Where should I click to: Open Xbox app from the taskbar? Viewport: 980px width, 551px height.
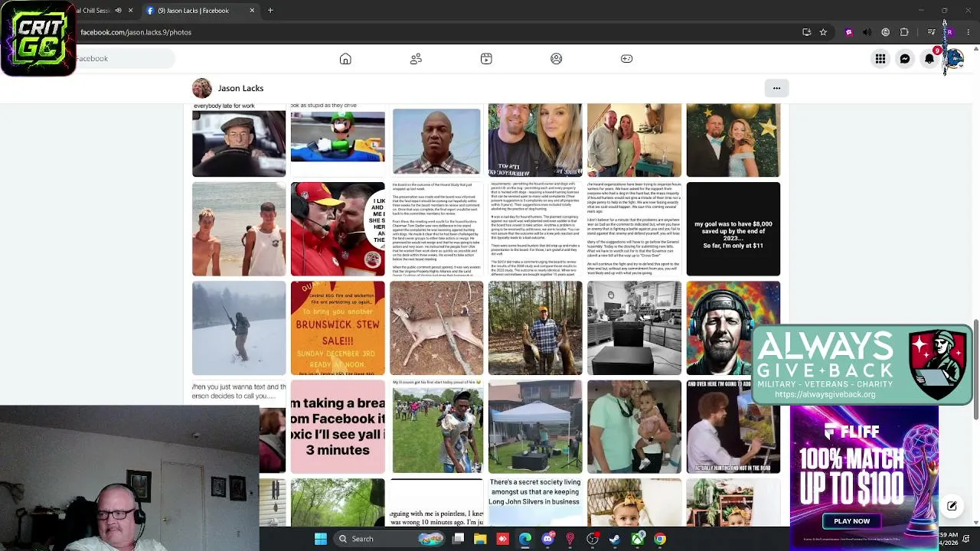click(x=637, y=539)
